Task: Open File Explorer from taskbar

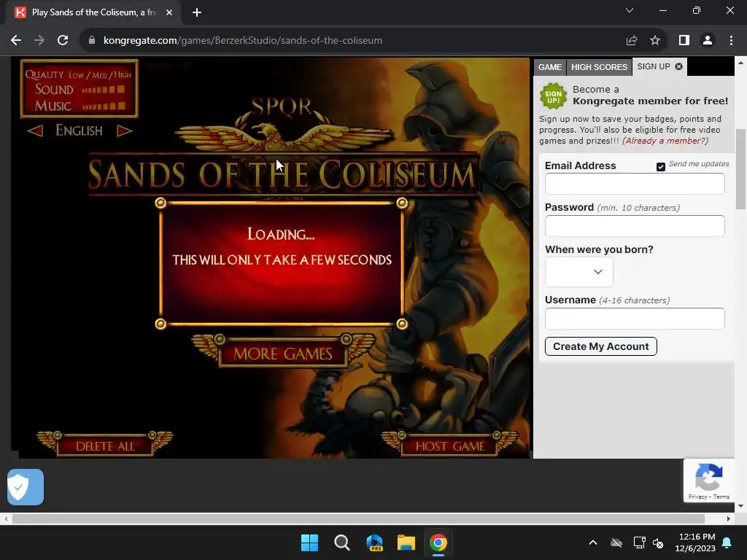Action: tap(406, 542)
